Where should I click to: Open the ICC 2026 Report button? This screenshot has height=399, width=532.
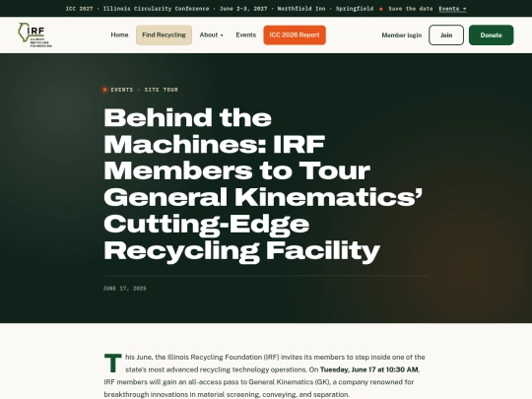tap(295, 34)
